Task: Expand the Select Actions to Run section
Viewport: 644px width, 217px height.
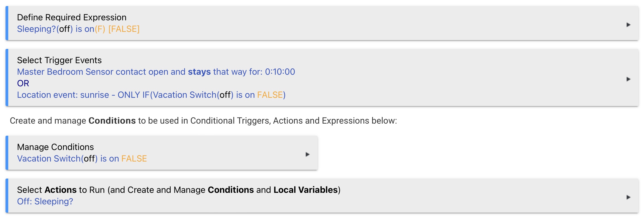Action: coord(628,197)
